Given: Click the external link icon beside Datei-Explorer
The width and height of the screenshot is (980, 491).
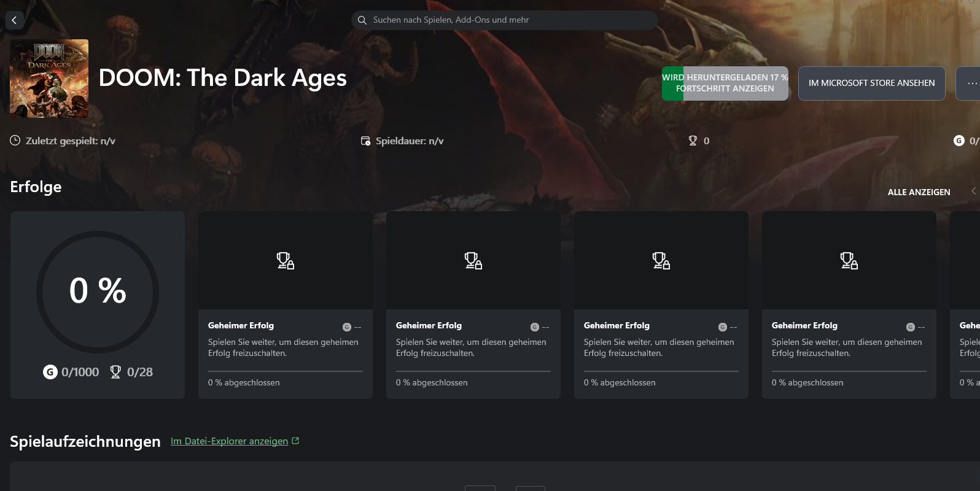Looking at the screenshot, I should click(x=295, y=441).
